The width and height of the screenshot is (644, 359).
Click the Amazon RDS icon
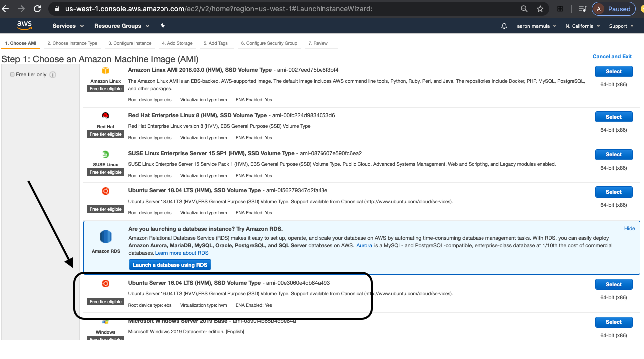106,237
